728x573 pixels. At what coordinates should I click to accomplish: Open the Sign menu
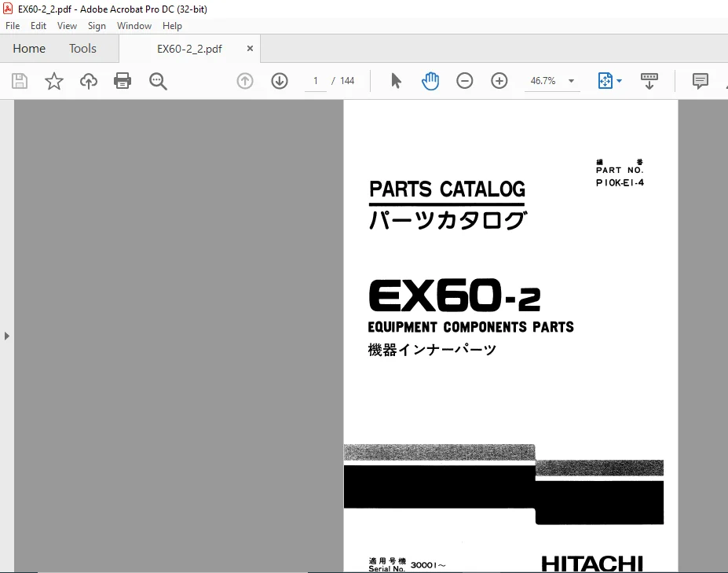click(x=97, y=26)
